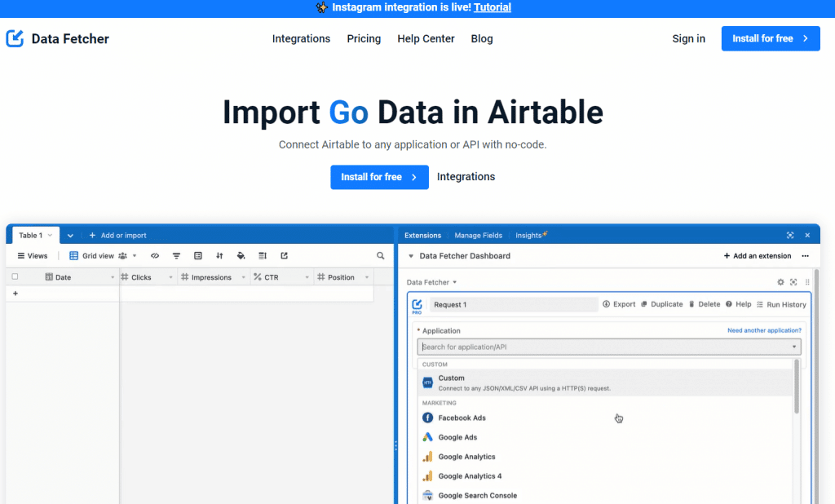The height and width of the screenshot is (504, 835).
Task: Click the row height icon
Action: click(x=263, y=256)
